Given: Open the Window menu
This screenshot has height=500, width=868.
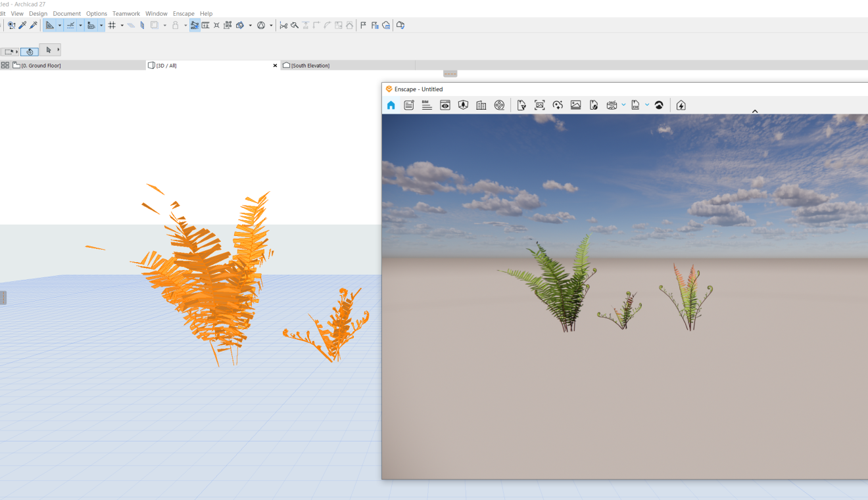Looking at the screenshot, I should click(x=157, y=13).
